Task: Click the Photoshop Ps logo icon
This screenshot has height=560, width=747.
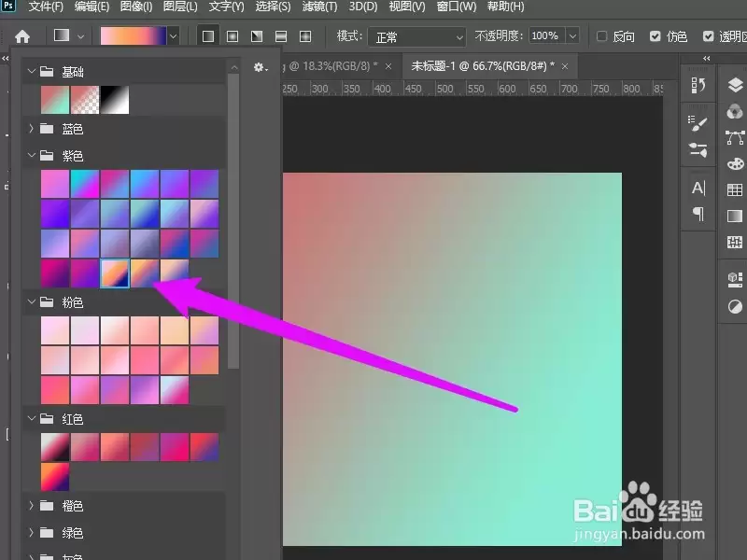Action: coord(8,6)
